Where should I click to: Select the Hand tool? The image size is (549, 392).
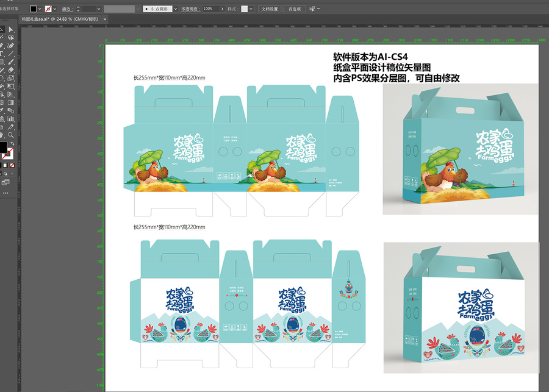tap(2, 135)
